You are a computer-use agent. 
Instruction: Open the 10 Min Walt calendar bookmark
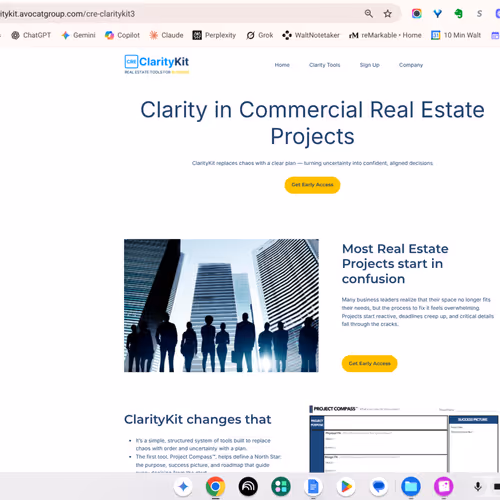pyautogui.click(x=456, y=35)
